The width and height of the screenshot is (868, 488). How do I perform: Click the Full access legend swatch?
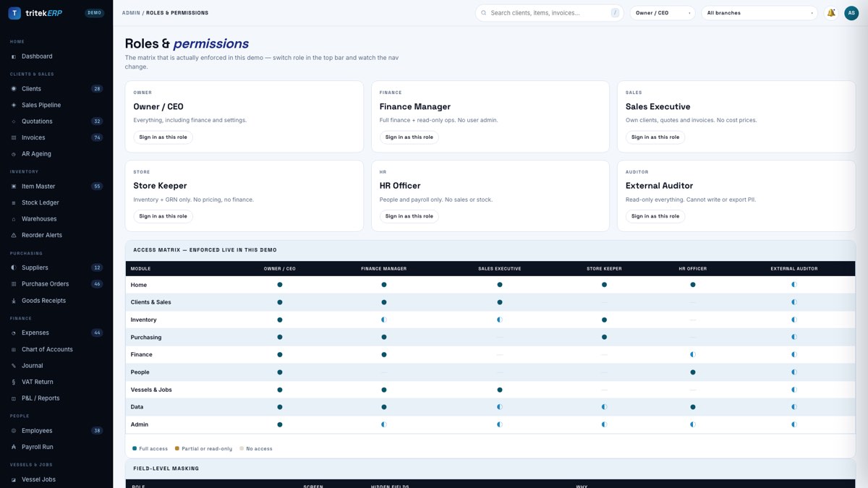(135, 449)
